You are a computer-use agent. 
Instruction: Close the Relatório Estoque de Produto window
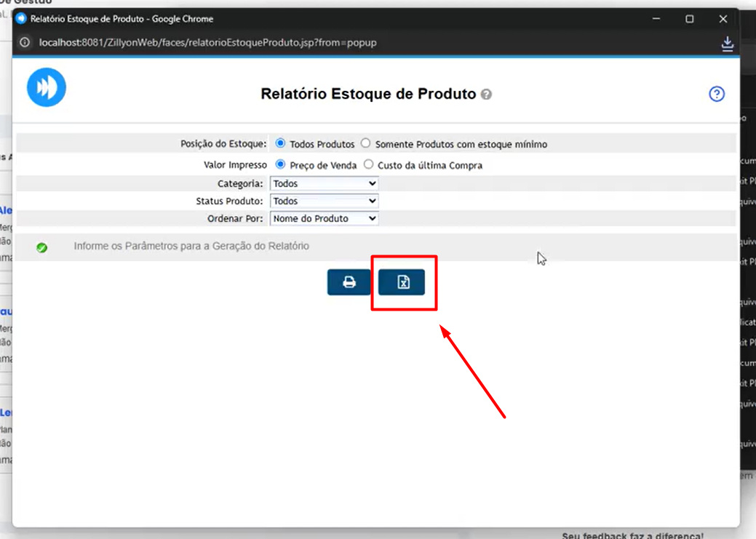click(723, 19)
